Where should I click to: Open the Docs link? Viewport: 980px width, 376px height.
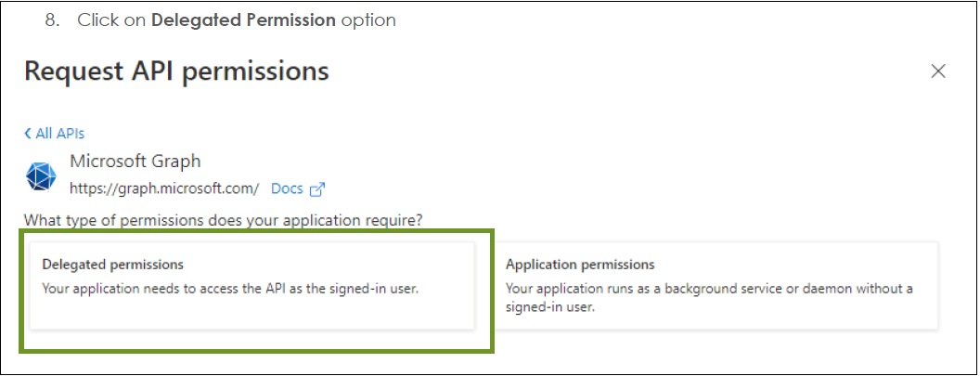(x=287, y=188)
